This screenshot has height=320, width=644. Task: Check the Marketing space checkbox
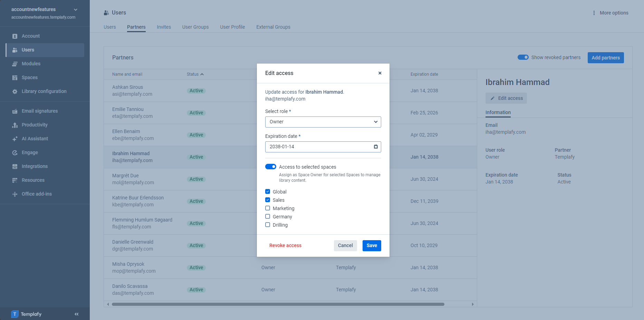click(268, 208)
